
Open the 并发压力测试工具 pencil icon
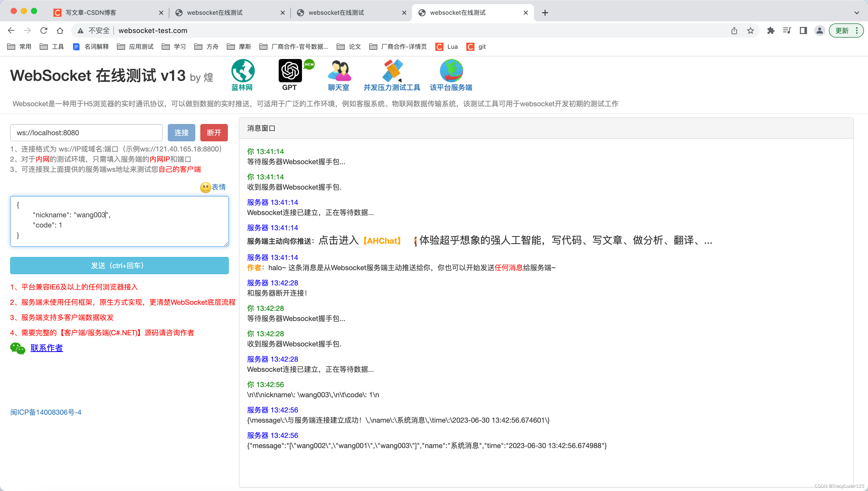click(x=392, y=71)
